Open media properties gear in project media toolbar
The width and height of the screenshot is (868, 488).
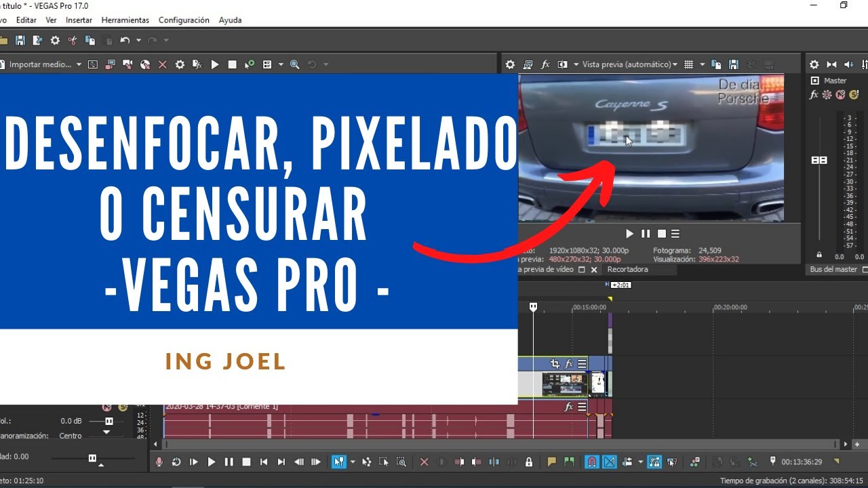coord(180,64)
